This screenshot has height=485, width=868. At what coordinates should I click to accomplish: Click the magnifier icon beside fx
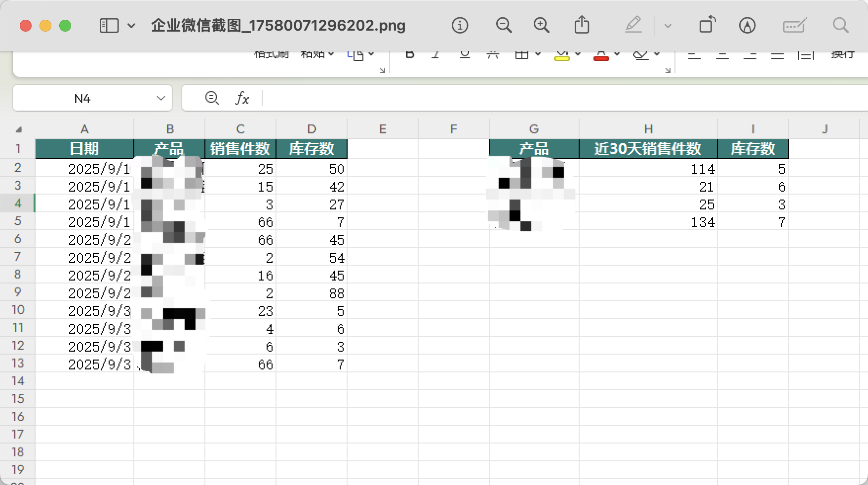click(x=212, y=98)
